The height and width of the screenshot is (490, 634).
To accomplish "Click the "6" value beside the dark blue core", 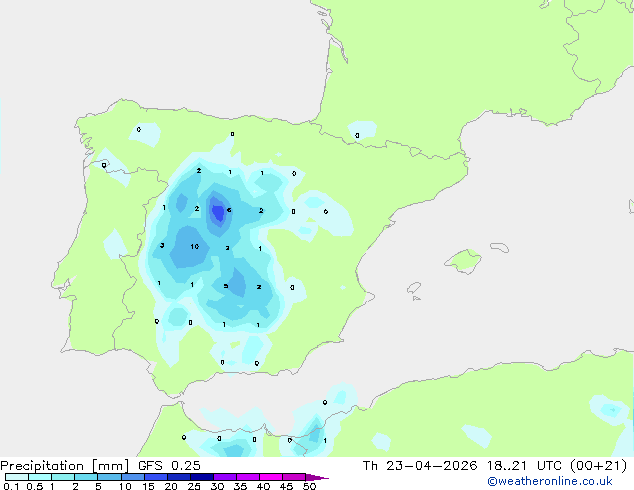I will [229, 210].
